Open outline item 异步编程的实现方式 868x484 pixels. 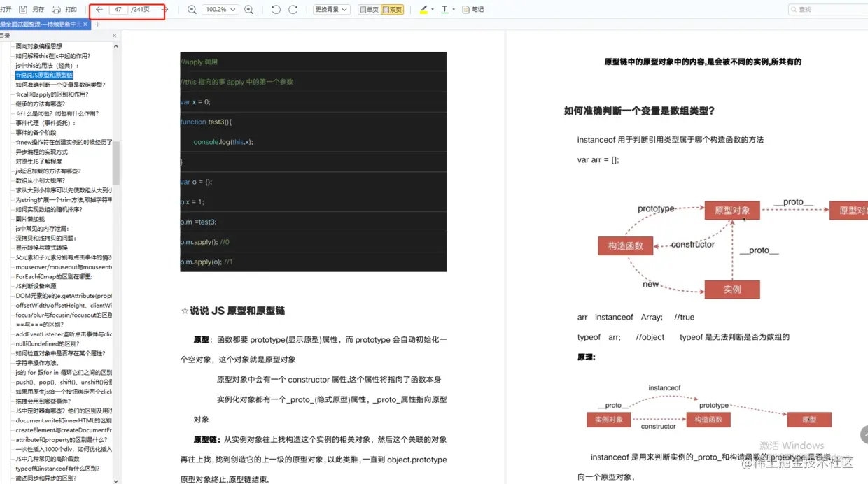click(41, 152)
